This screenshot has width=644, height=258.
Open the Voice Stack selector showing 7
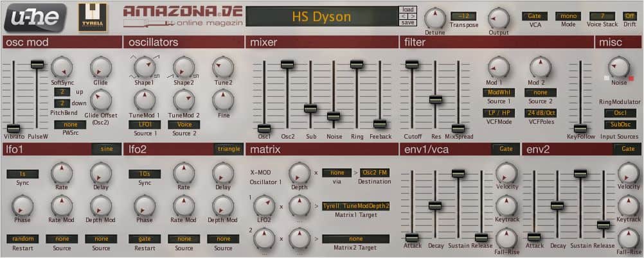(602, 16)
